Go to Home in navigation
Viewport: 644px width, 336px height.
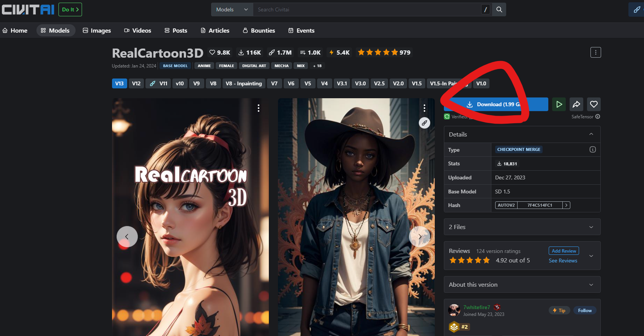15,30
